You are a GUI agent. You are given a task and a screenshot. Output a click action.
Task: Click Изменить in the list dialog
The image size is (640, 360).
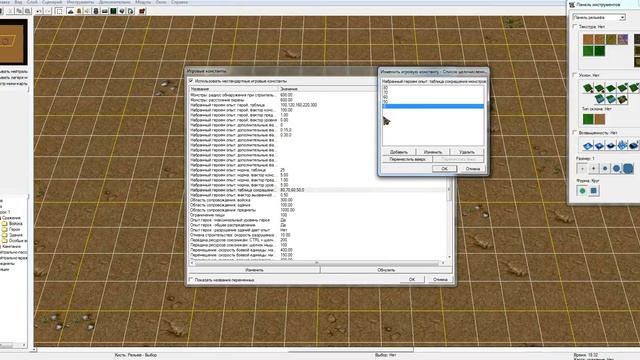pyautogui.click(x=433, y=152)
